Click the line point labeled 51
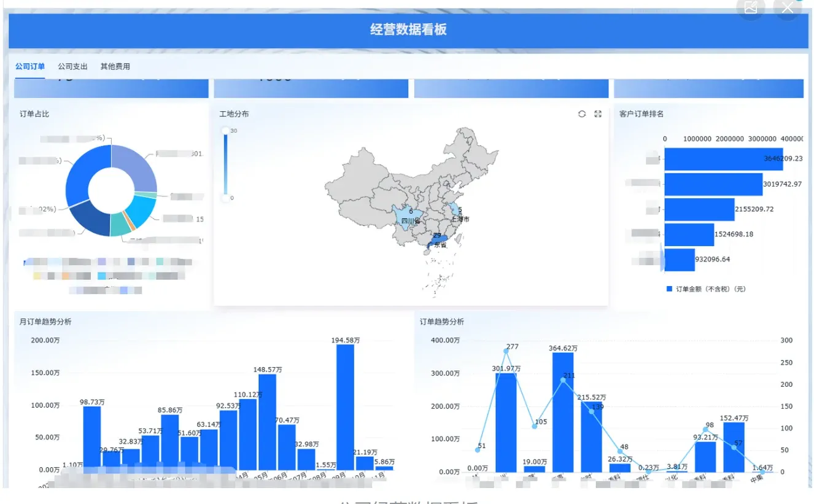The height and width of the screenshot is (504, 814). (x=478, y=450)
